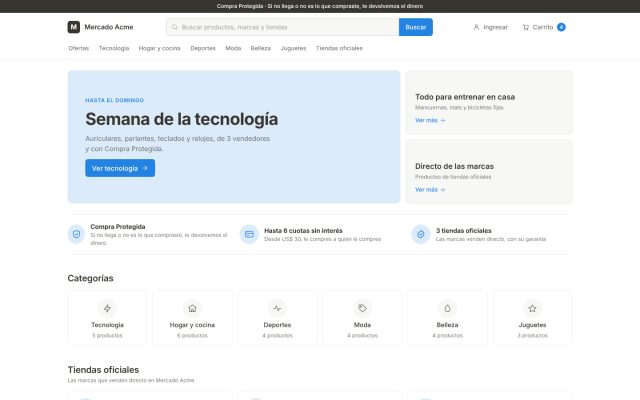The width and height of the screenshot is (640, 400).
Task: Open Ofertas in the navigation bar
Action: pyautogui.click(x=78, y=48)
